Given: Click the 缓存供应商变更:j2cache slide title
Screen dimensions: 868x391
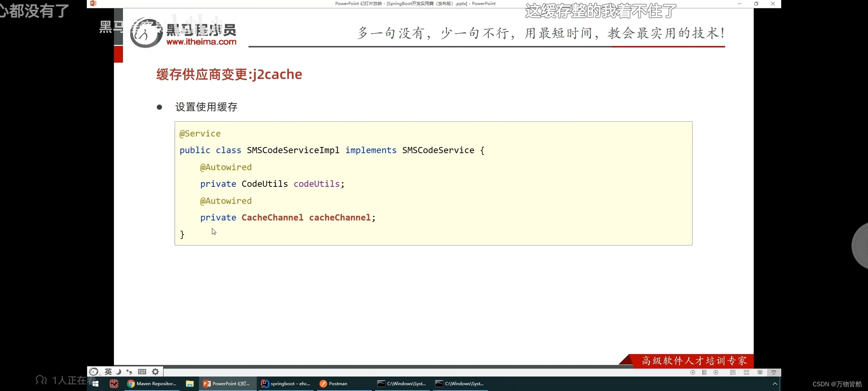Looking at the screenshot, I should coord(229,74).
